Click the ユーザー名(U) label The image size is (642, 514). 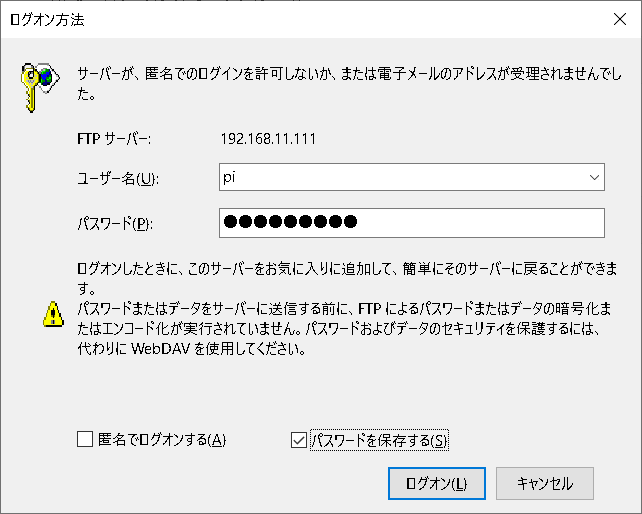[118, 179]
